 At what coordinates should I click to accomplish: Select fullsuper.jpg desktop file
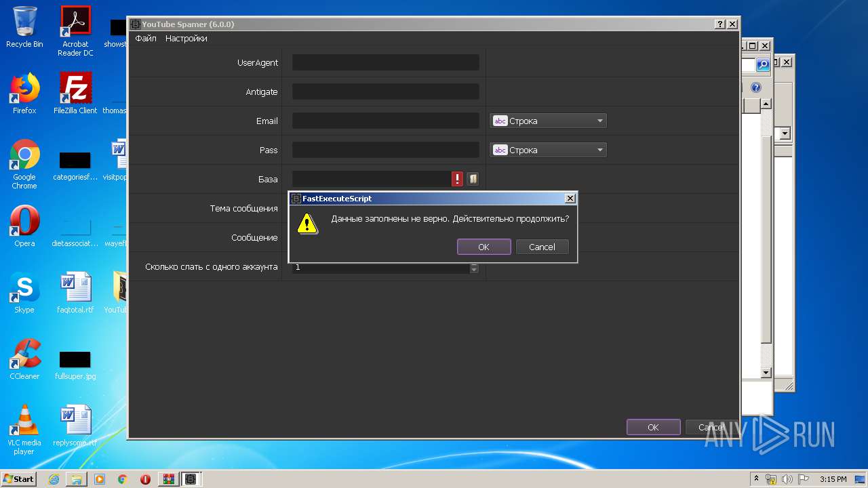tap(75, 365)
